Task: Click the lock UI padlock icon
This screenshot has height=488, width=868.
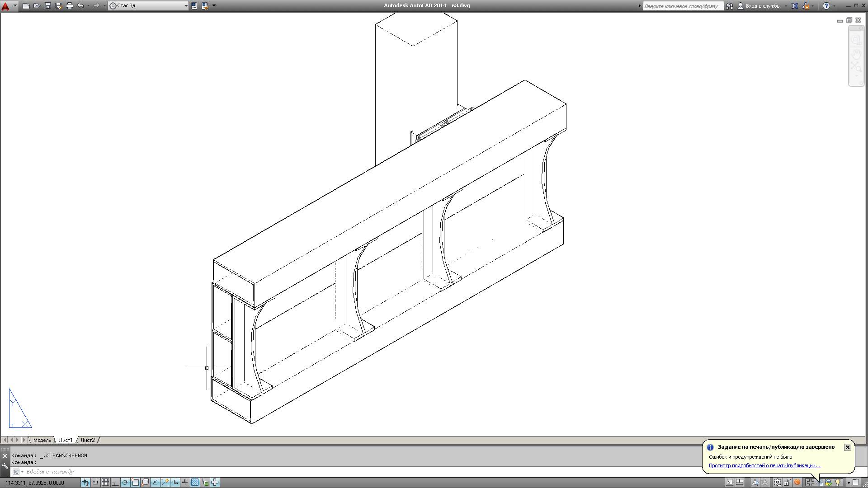Action: pos(788,482)
